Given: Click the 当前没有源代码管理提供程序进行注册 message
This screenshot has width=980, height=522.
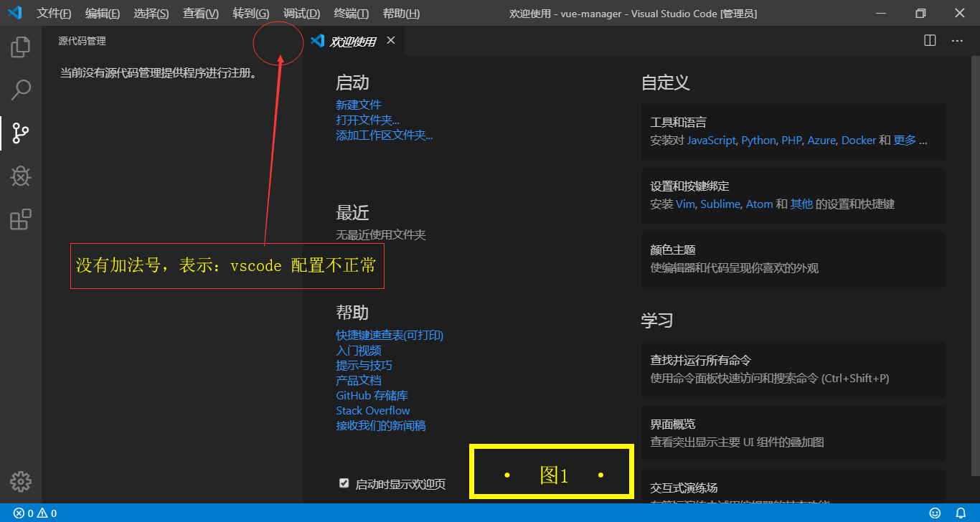Looking at the screenshot, I should pos(159,72).
